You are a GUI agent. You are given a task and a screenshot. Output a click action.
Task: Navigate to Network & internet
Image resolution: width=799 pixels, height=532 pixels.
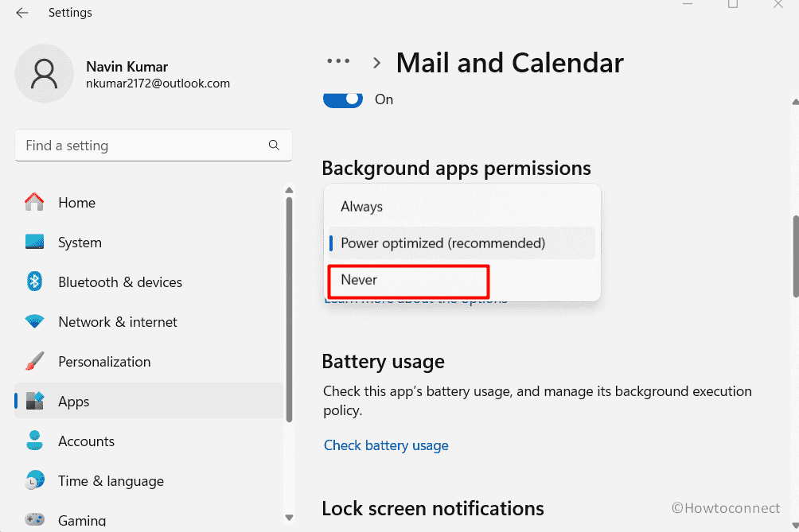point(149,322)
